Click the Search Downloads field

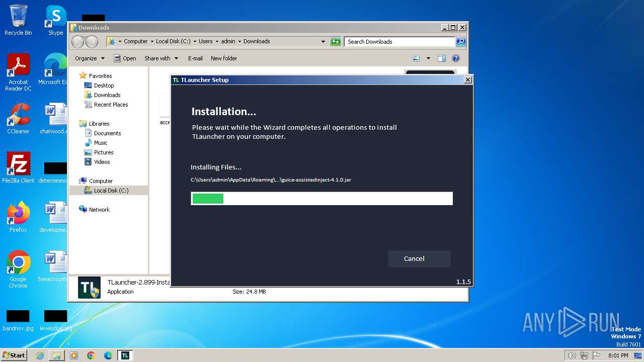click(400, 42)
